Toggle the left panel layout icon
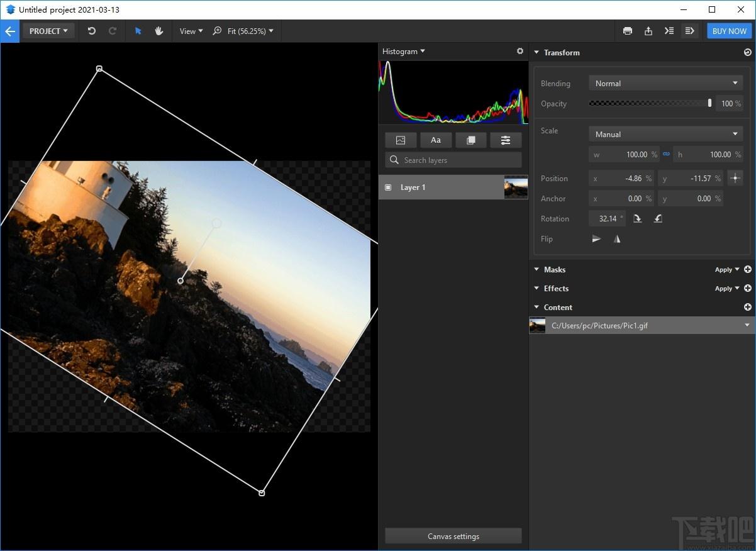 point(669,31)
